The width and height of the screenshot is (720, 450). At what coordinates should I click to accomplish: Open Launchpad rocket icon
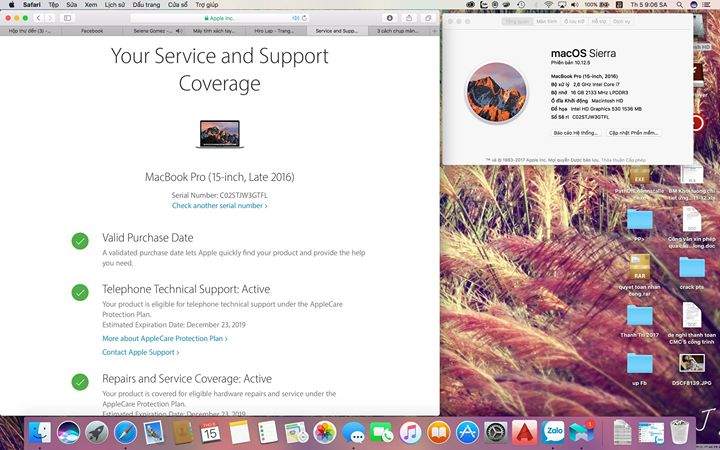pyautogui.click(x=97, y=433)
